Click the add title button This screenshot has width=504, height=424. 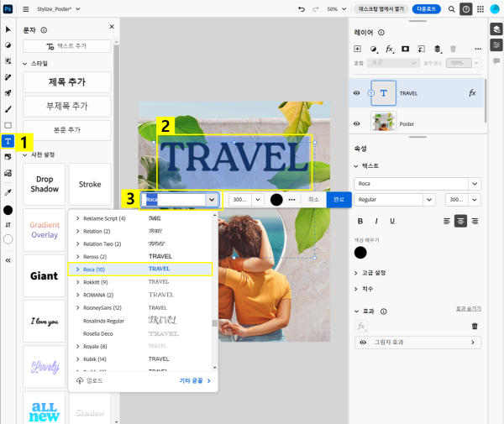[67, 82]
